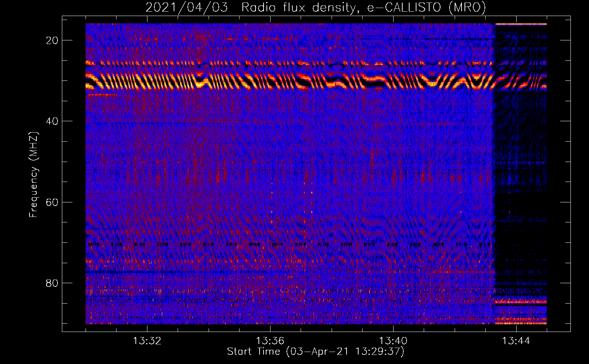The height and width of the screenshot is (364, 589).
Task: Click the '80' frequency tick label
Action: tap(52, 283)
